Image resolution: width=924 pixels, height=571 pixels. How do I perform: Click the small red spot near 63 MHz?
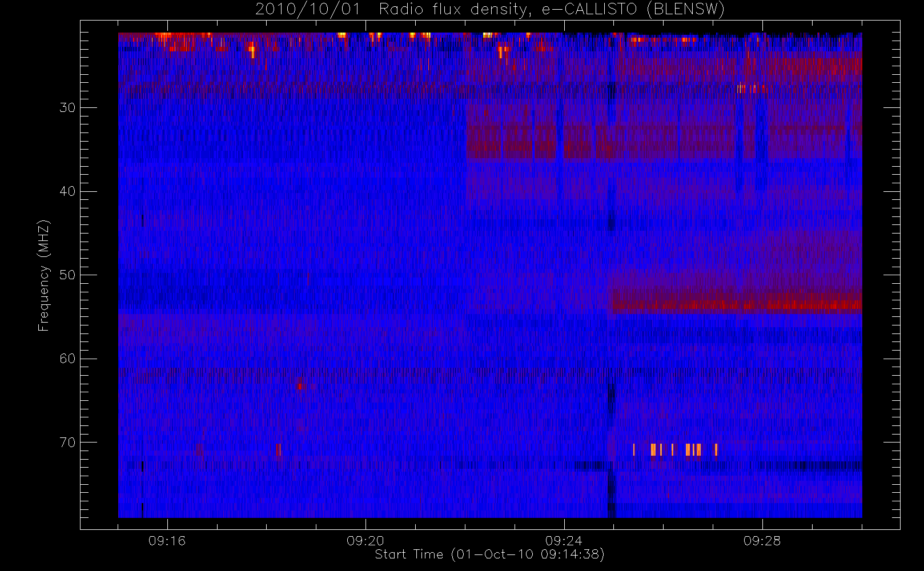[299, 385]
